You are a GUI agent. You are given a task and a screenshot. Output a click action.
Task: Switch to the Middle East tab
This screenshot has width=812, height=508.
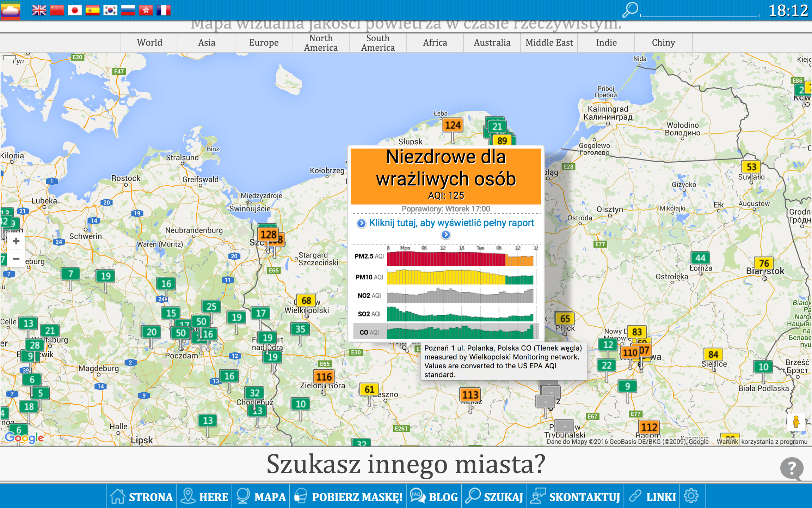(549, 43)
